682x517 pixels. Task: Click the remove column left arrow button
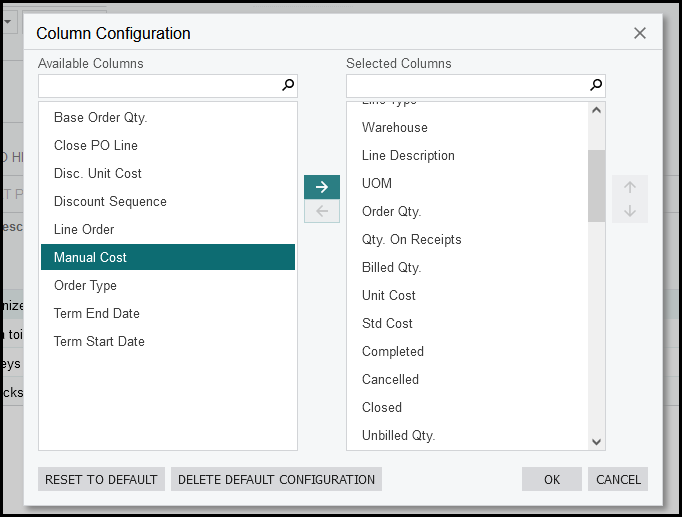tap(321, 211)
